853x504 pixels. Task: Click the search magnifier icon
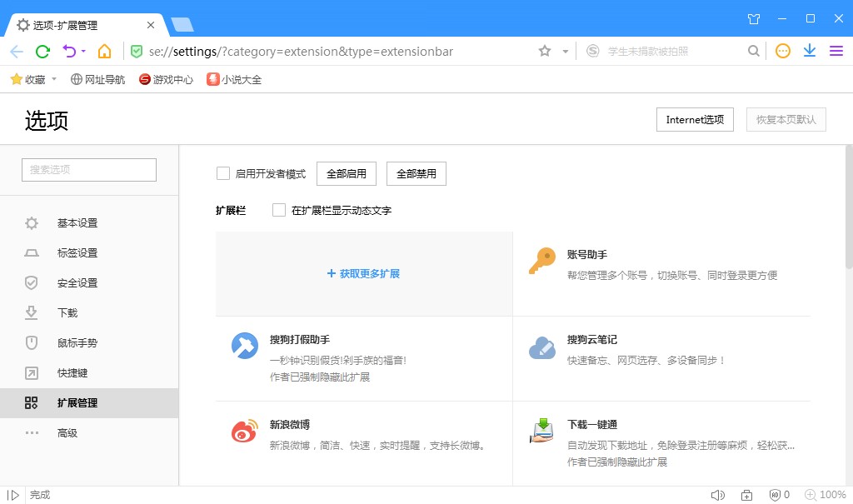pyautogui.click(x=753, y=52)
